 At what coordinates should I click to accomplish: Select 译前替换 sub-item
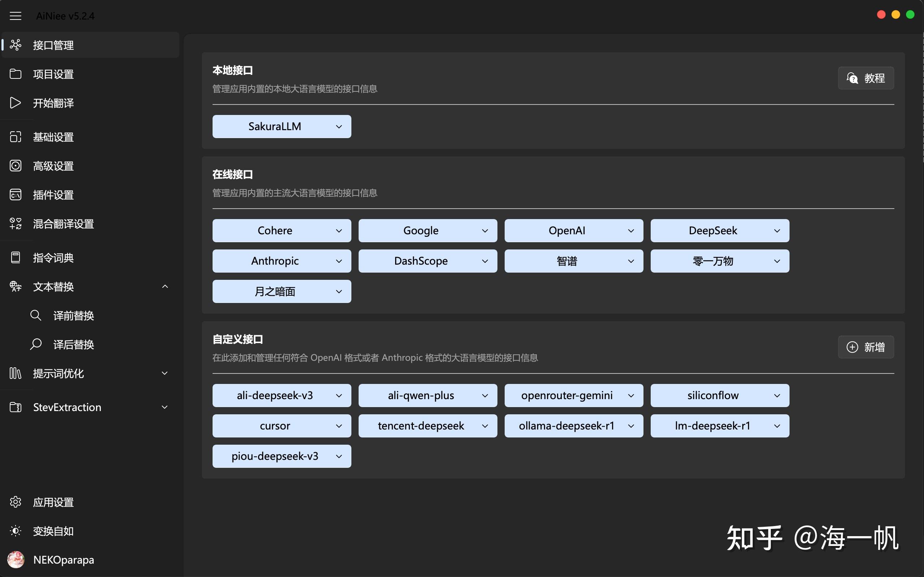coord(90,316)
